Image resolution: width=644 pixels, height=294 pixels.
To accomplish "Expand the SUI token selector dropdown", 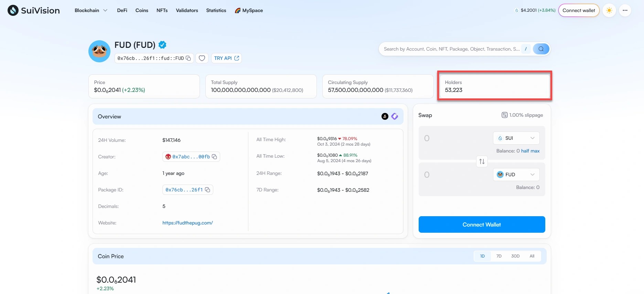I will 516,138.
